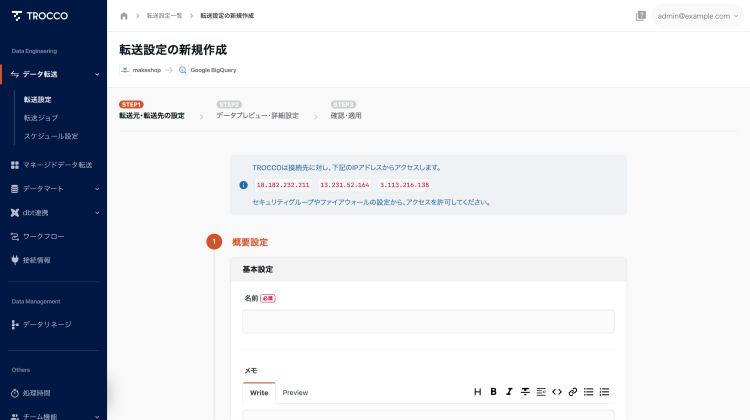Click the 転送設定一覧 breadcrumb link
The image size is (750, 420).
coord(164,16)
